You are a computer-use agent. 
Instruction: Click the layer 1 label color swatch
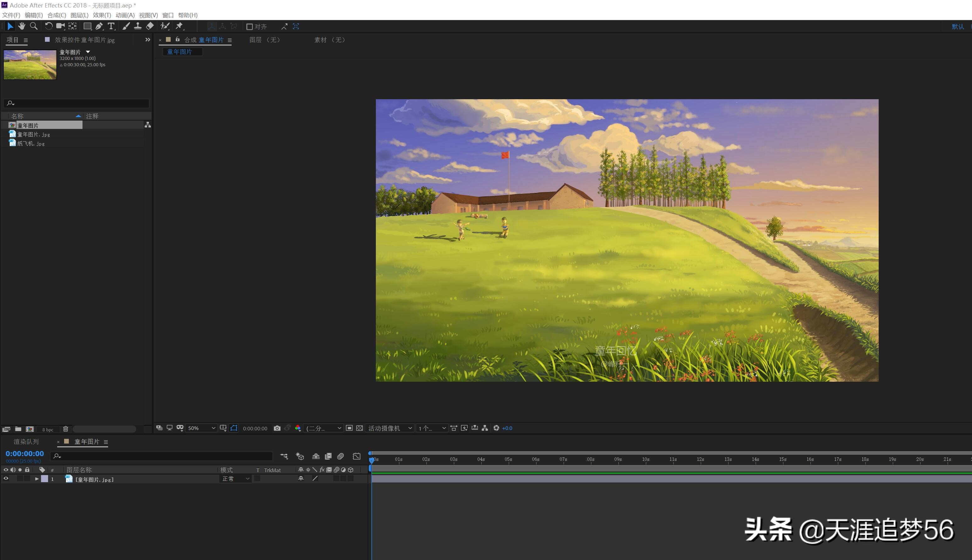pos(45,479)
